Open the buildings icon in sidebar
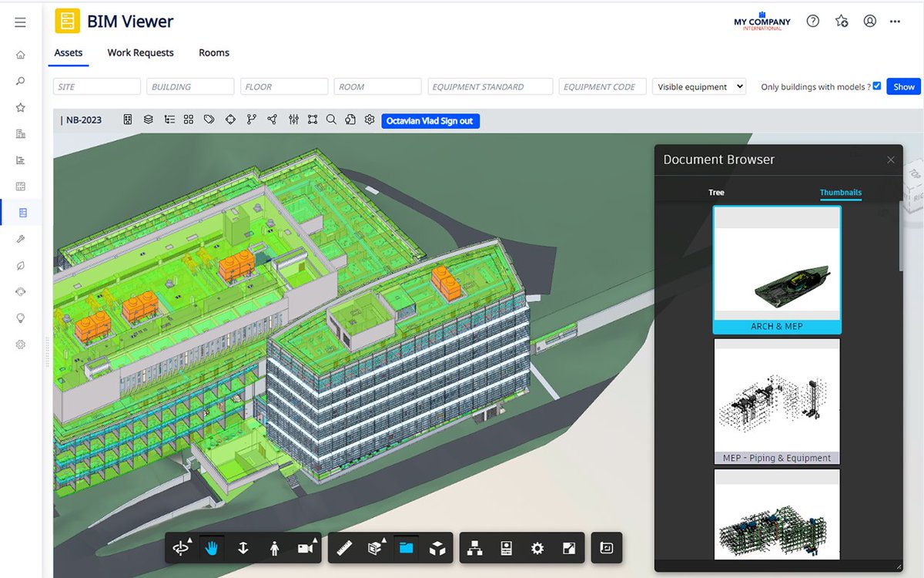924x578 pixels. (x=21, y=134)
